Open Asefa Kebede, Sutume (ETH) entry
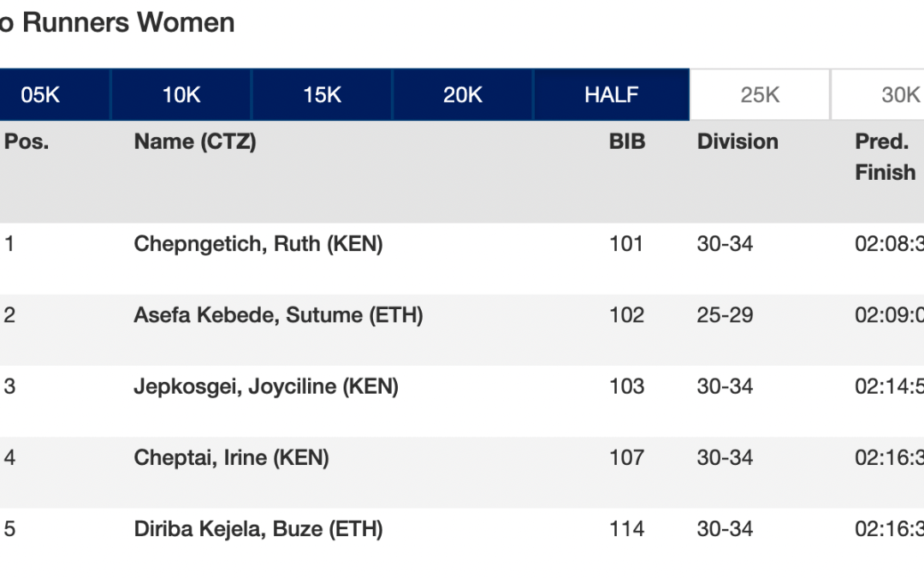 pyautogui.click(x=278, y=315)
